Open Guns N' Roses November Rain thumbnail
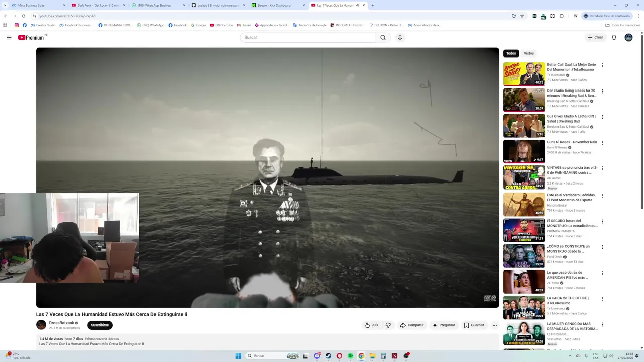The image size is (644, 362). [x=524, y=151]
